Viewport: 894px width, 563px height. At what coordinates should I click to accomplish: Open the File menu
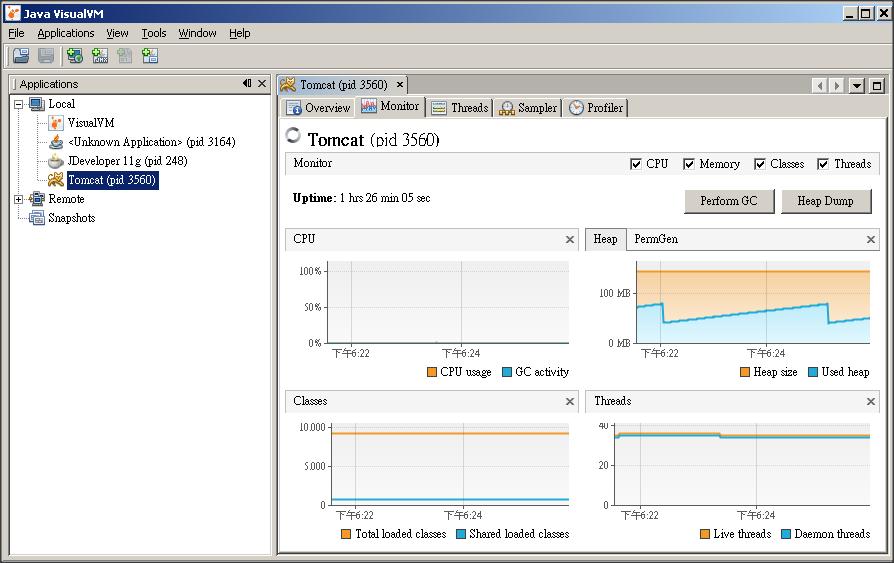(x=16, y=33)
